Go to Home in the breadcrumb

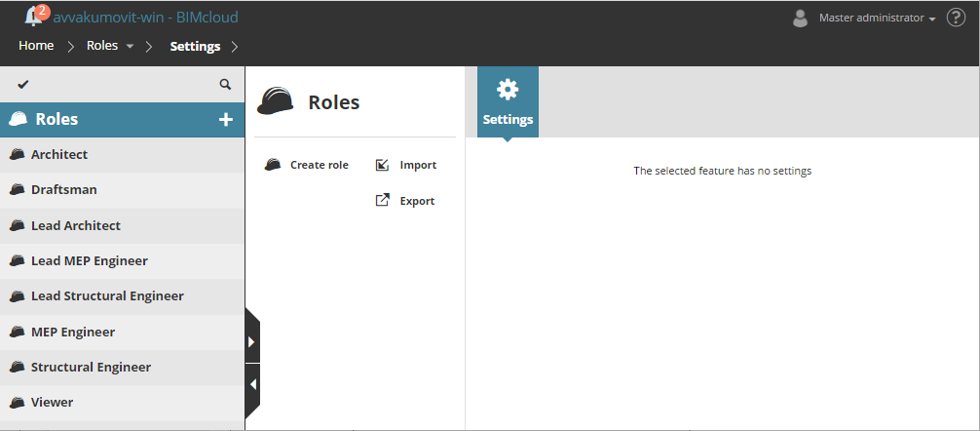pyautogui.click(x=36, y=46)
